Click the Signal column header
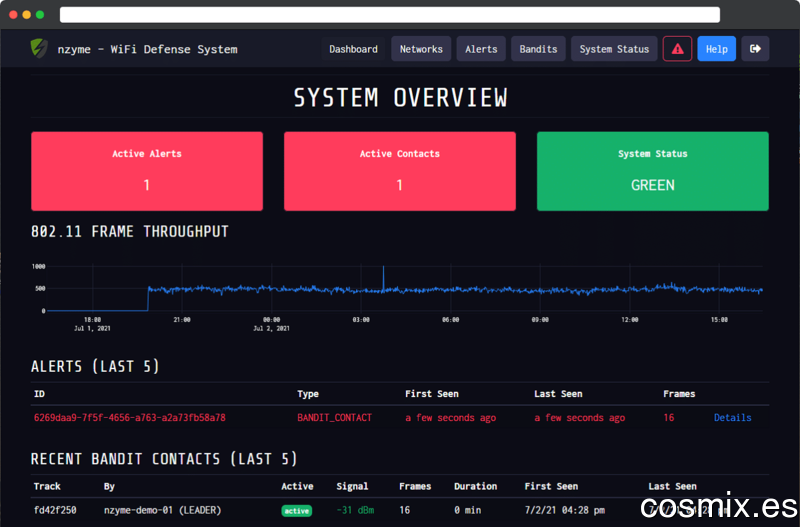The height and width of the screenshot is (527, 800). click(x=352, y=486)
